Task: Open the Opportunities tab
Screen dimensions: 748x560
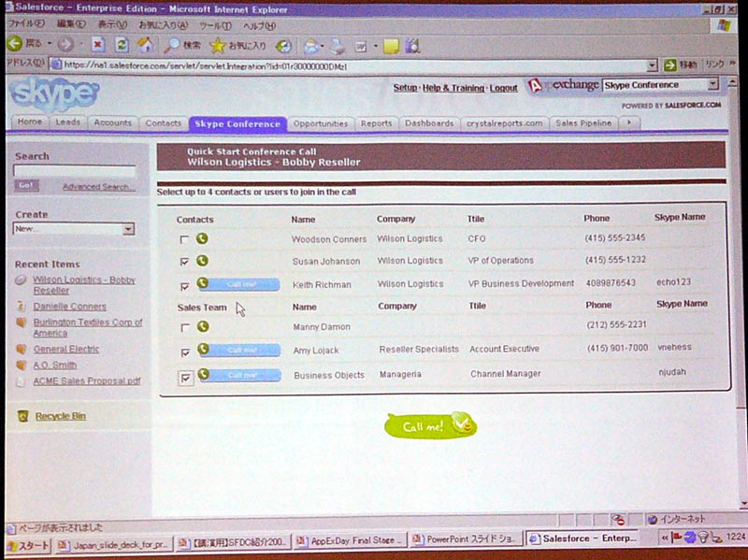Action: (321, 123)
